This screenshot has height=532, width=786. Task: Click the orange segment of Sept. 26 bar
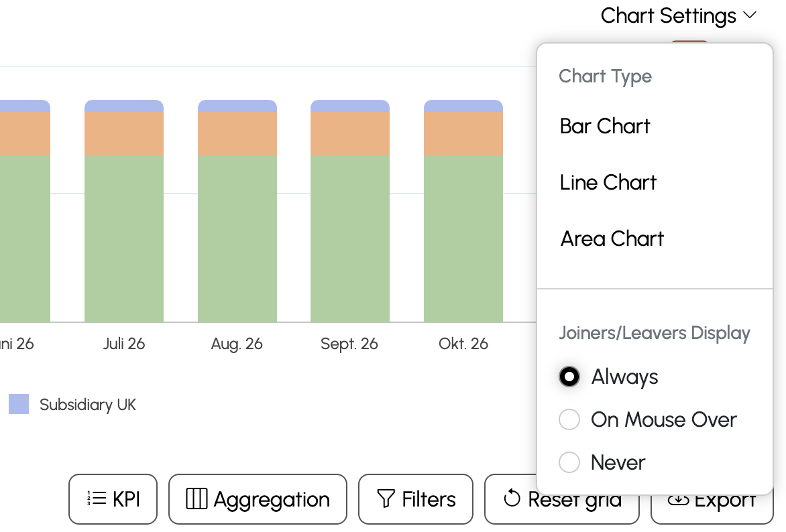pyautogui.click(x=350, y=133)
